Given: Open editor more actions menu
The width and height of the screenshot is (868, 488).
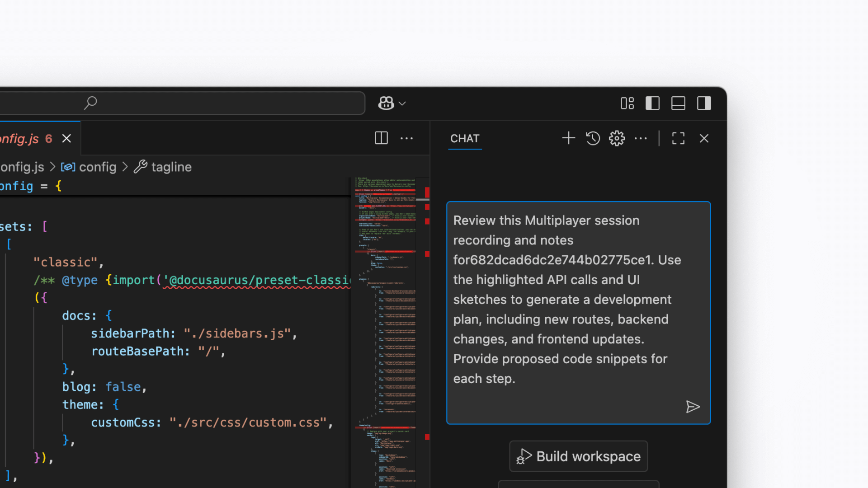Looking at the screenshot, I should pyautogui.click(x=406, y=138).
